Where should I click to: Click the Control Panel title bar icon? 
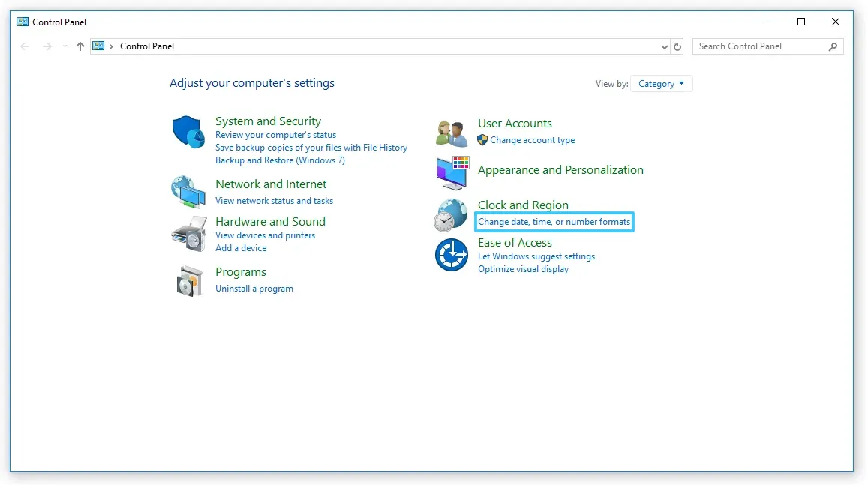click(23, 22)
